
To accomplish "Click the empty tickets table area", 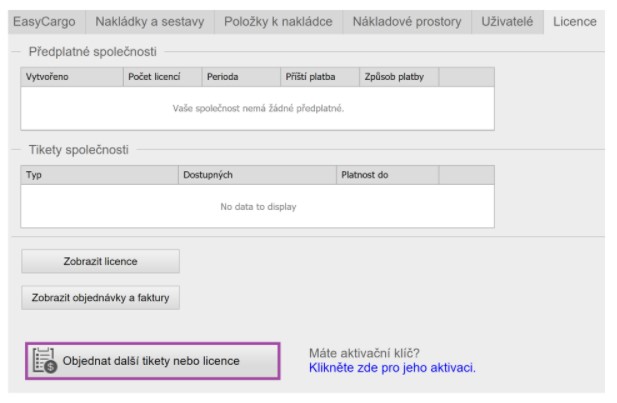I will [x=258, y=207].
